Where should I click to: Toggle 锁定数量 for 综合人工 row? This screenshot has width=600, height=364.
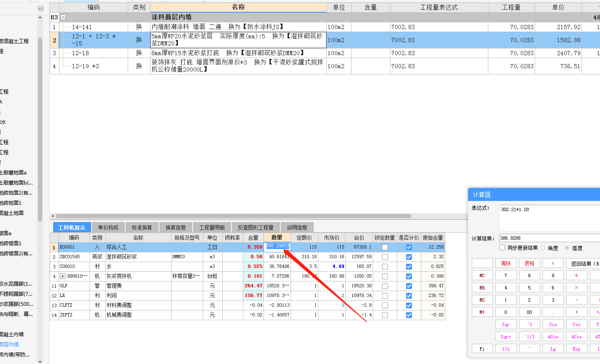click(385, 247)
